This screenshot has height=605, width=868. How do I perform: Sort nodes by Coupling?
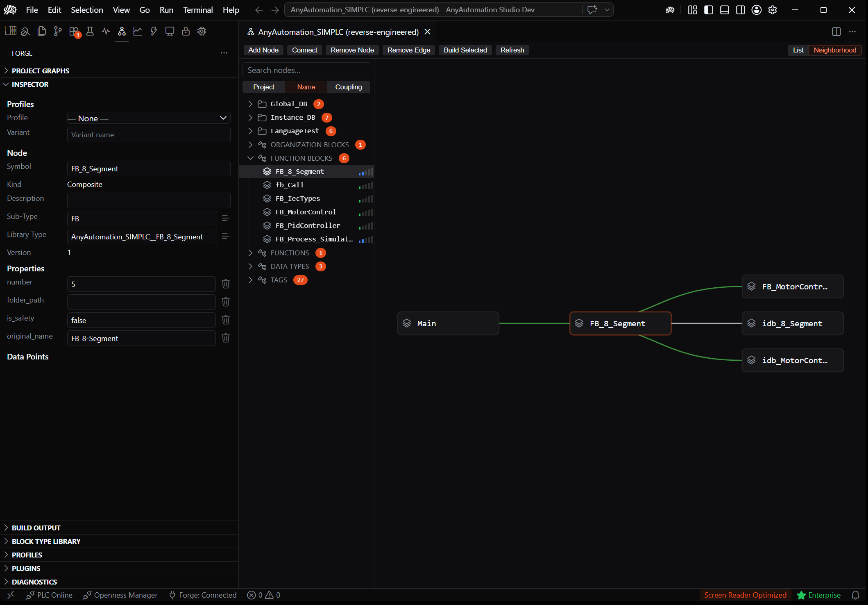click(349, 87)
